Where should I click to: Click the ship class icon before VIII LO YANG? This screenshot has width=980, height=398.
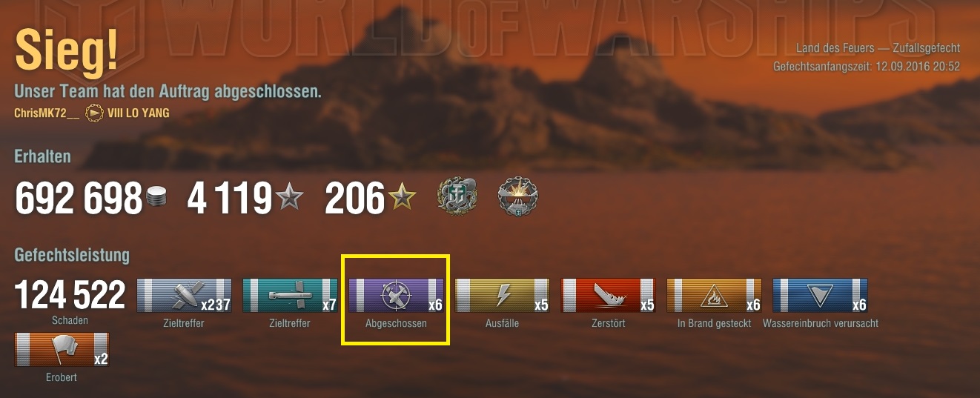pos(94,113)
